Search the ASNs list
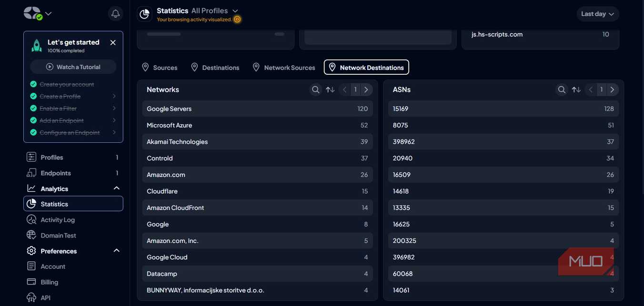 562,89
